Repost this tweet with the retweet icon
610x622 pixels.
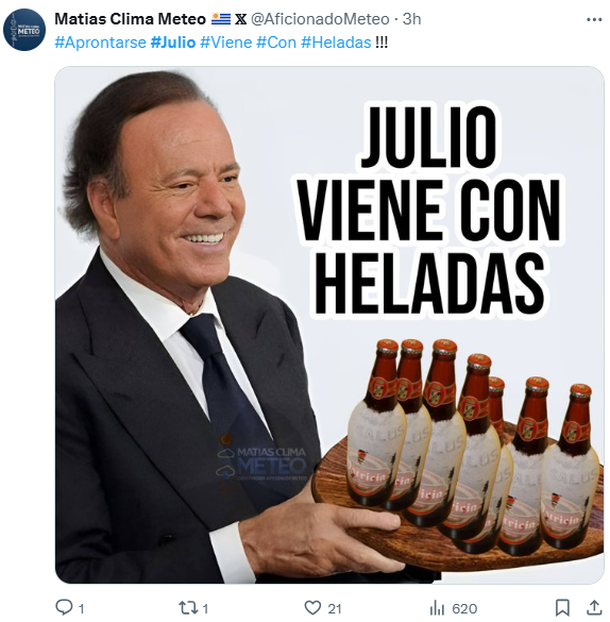pos(188,607)
